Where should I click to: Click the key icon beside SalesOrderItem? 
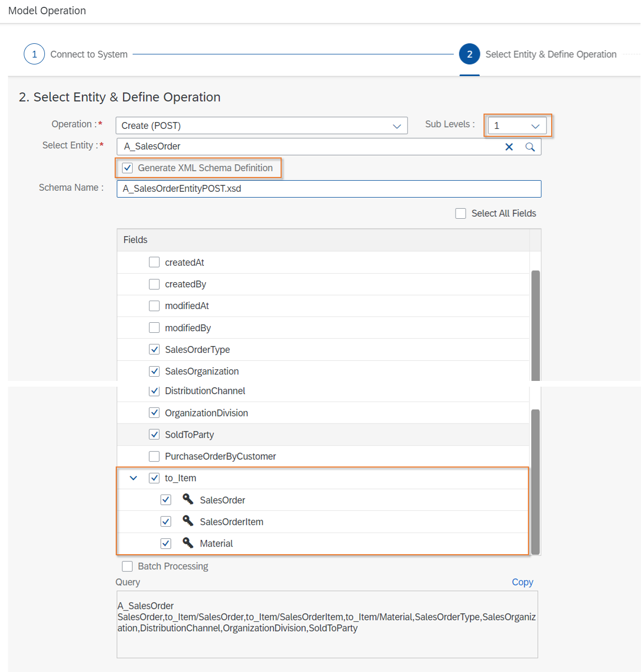click(188, 521)
